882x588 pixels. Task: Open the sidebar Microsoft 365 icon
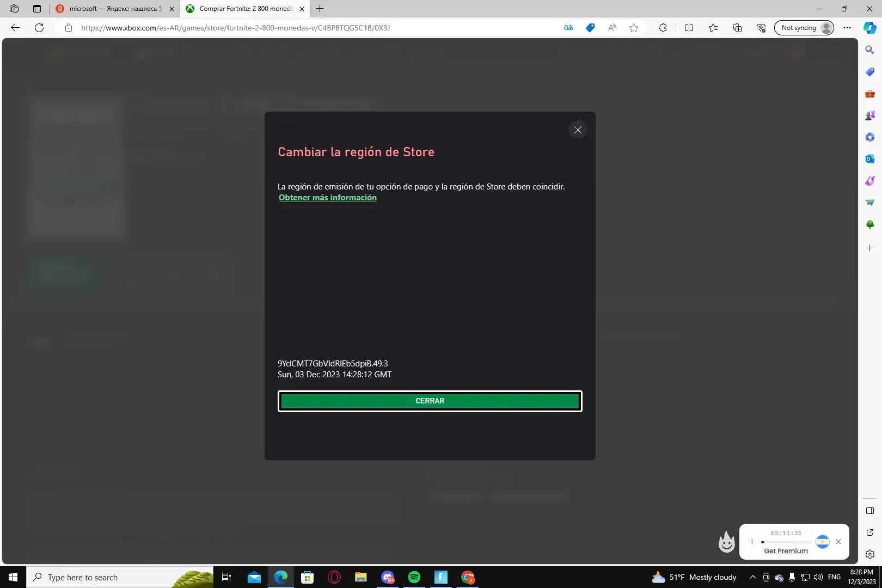(870, 137)
